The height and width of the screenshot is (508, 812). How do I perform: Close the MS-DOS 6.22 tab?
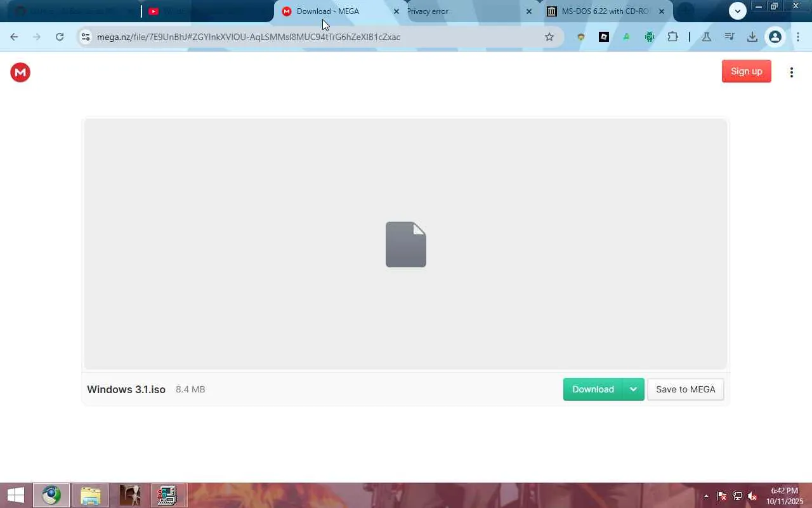tap(662, 11)
